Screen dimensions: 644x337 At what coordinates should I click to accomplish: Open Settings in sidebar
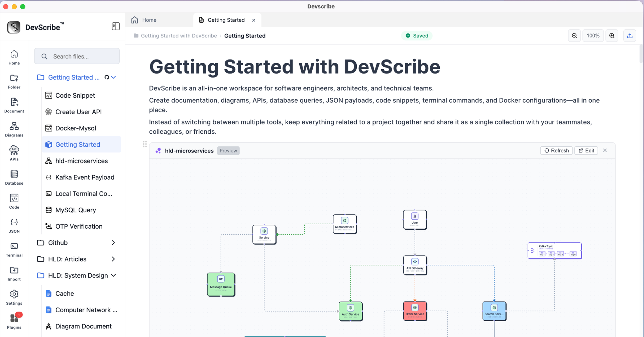[x=14, y=298]
